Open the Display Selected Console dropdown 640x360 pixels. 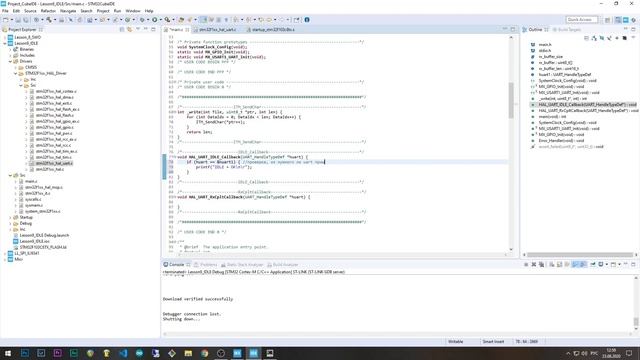coord(607,264)
